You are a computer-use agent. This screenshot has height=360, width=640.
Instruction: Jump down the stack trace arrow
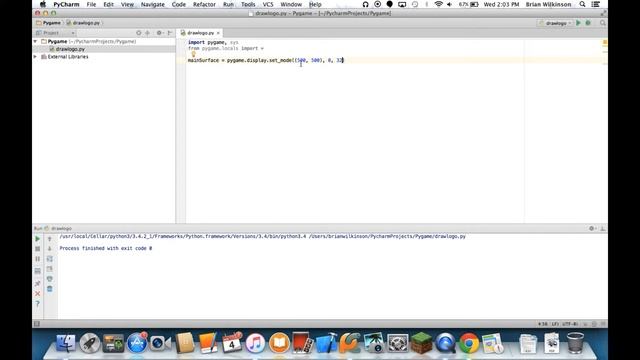[50, 249]
